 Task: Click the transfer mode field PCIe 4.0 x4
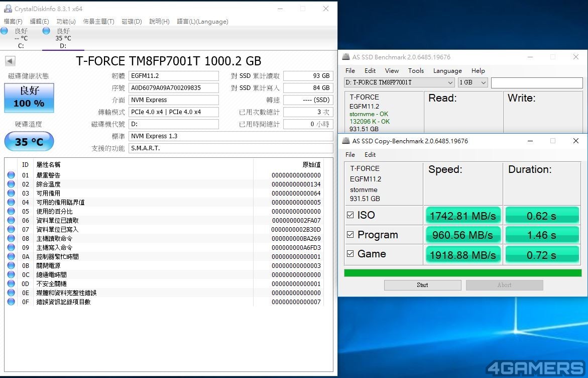point(174,112)
